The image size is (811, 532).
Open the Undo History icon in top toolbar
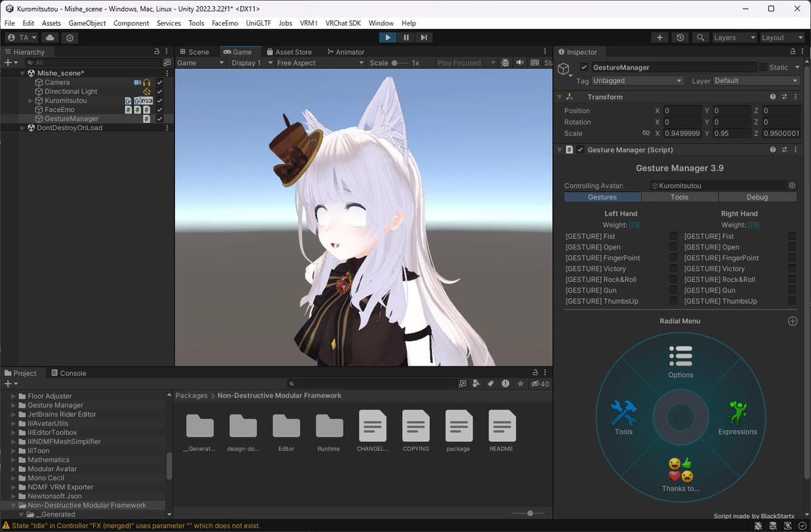click(680, 38)
